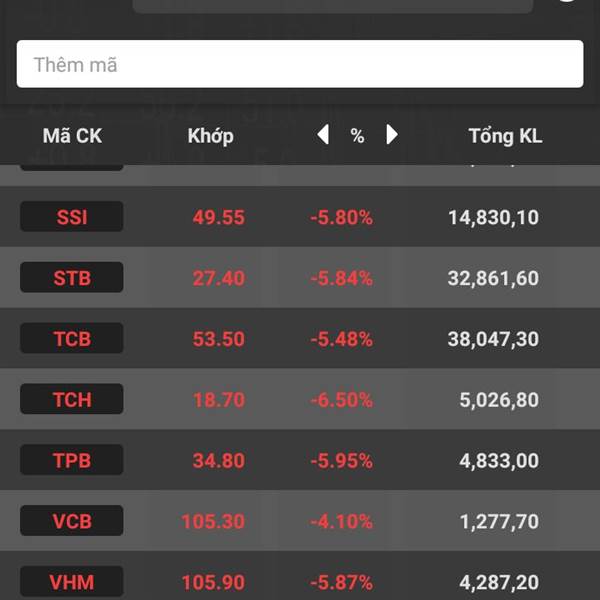Tap STB percent change -5.84%
600x600 pixels.
pos(341,278)
